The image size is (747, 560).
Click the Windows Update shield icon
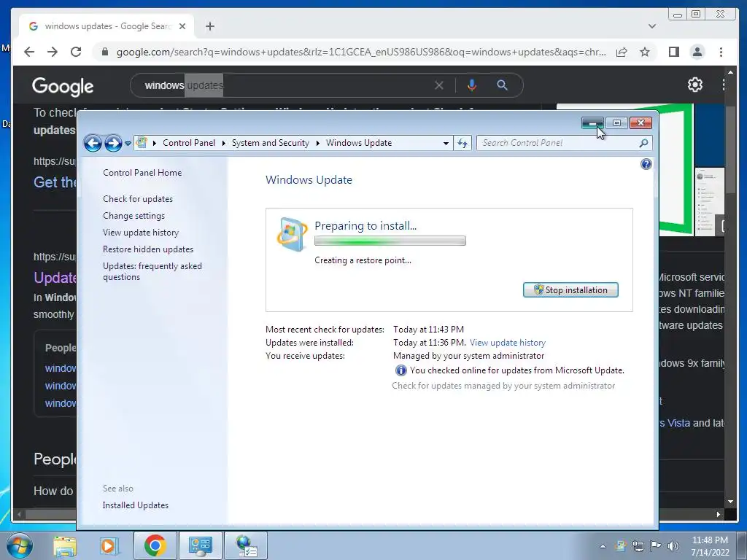point(291,234)
